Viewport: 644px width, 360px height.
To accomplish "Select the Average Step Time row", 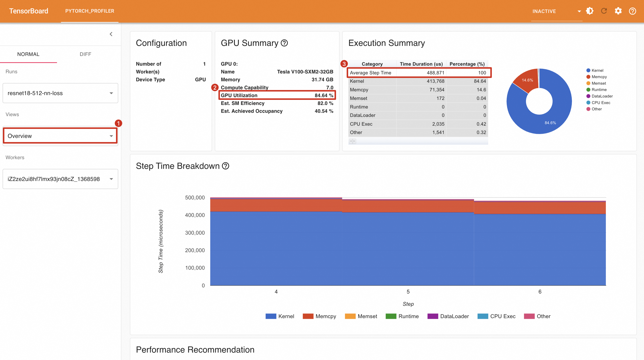I will (x=418, y=73).
